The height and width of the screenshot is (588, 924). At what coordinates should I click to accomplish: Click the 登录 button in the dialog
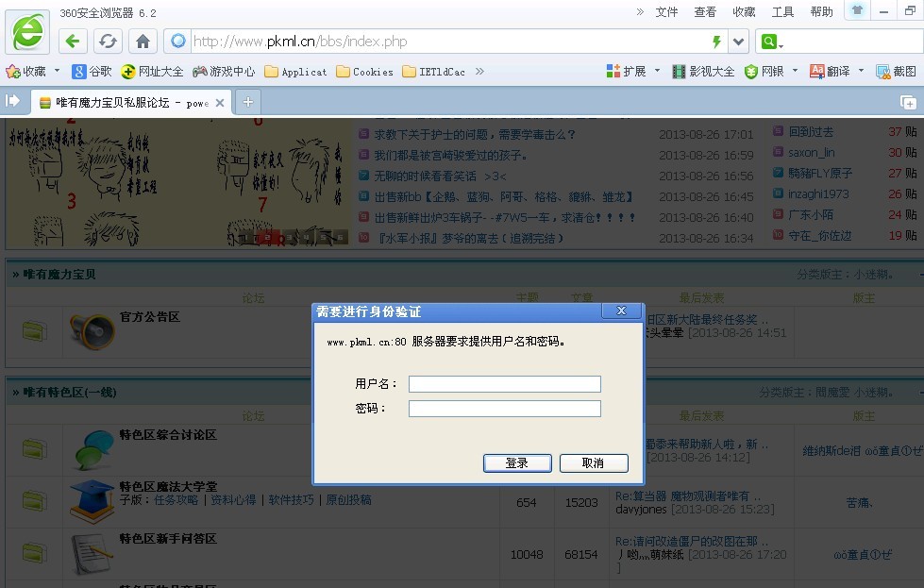(x=517, y=462)
